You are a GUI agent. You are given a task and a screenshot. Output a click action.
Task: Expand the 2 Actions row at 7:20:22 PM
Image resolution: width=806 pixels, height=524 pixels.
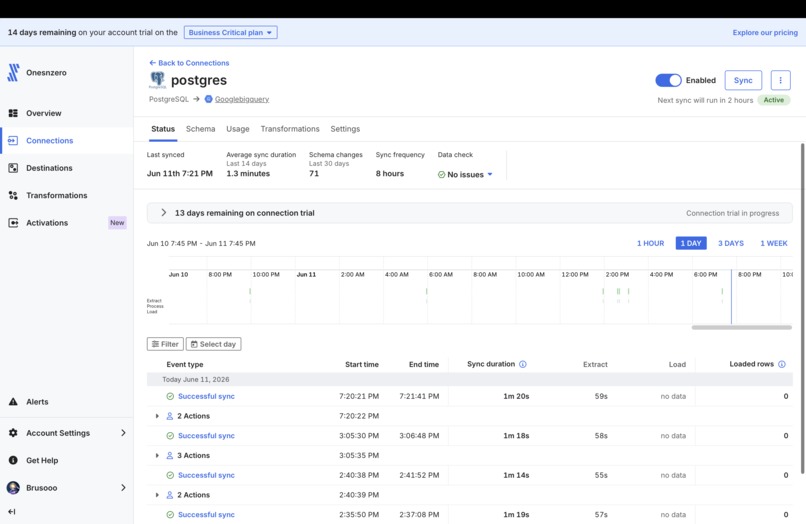(x=157, y=416)
